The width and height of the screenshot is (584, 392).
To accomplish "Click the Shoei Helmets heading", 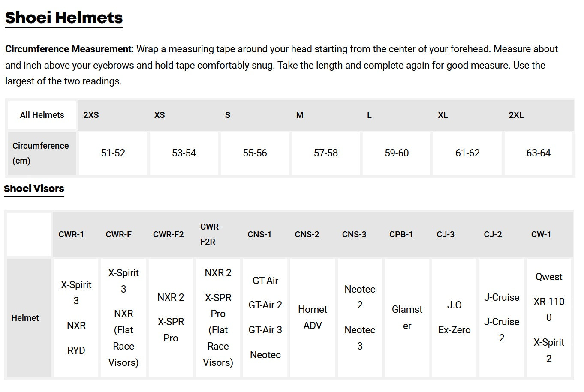I will click(x=64, y=18).
